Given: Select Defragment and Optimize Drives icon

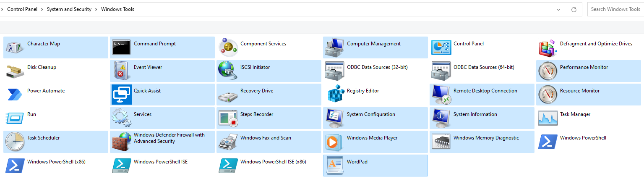Looking at the screenshot, I should (548, 47).
